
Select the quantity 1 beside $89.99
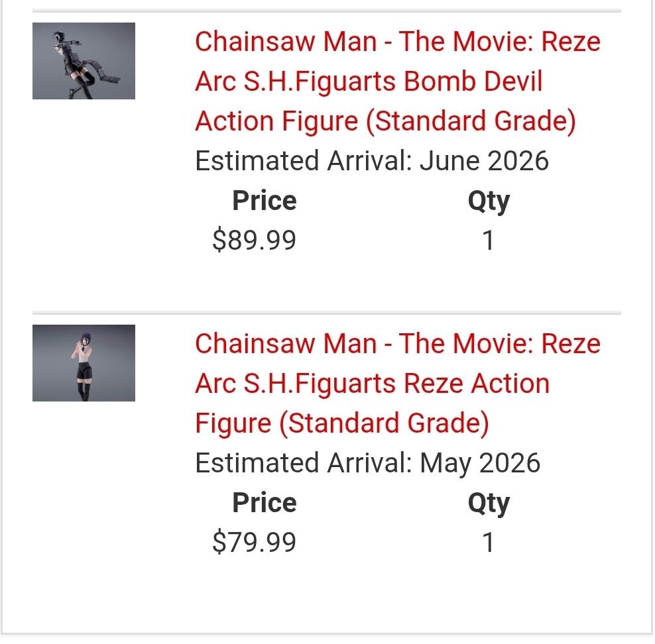[489, 240]
